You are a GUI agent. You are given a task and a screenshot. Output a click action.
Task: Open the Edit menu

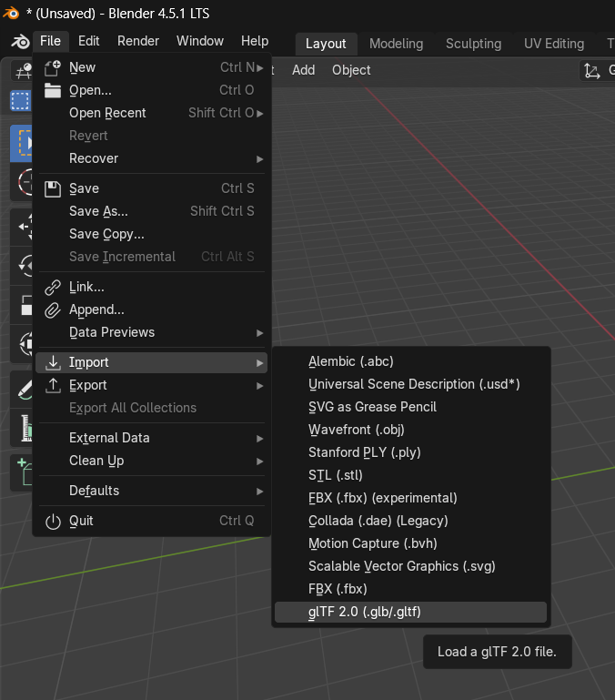pos(88,41)
